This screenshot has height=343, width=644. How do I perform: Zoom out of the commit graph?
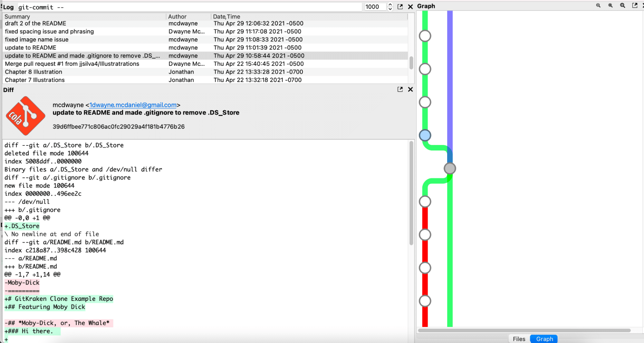coord(598,5)
